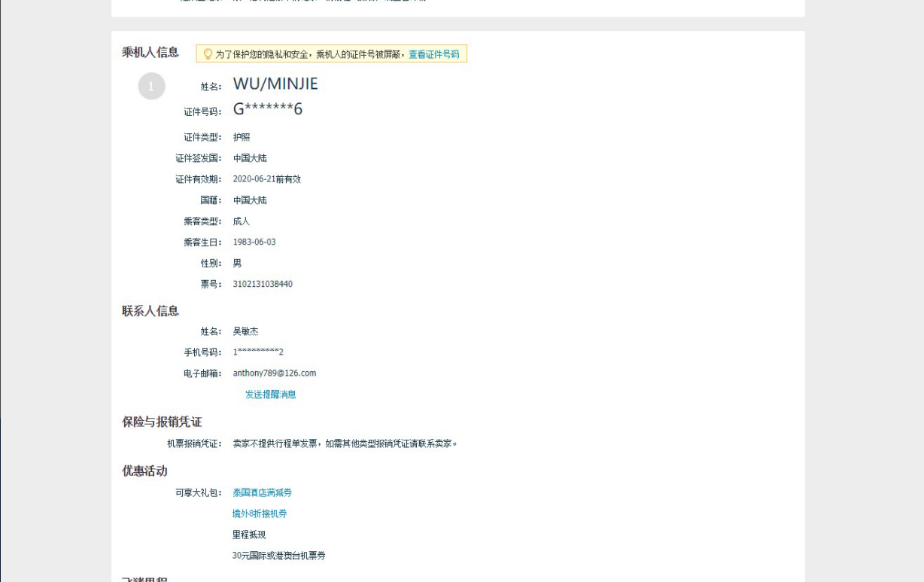Select the 境外8折接机券 offer link
Viewport: 924px width, 582px height.
260,513
